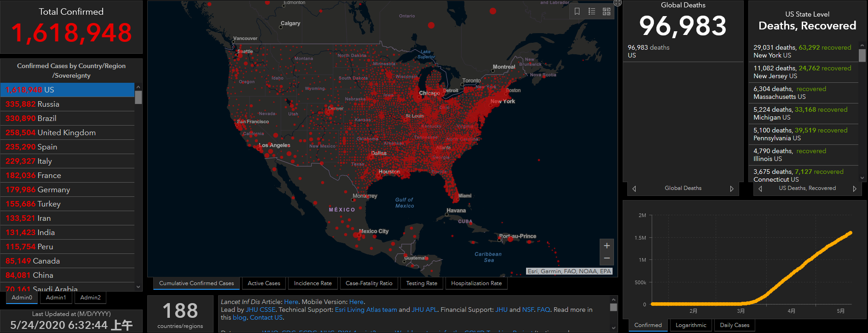Go to previous panel from Global Deaths
This screenshot has height=333, width=868.
tap(634, 189)
